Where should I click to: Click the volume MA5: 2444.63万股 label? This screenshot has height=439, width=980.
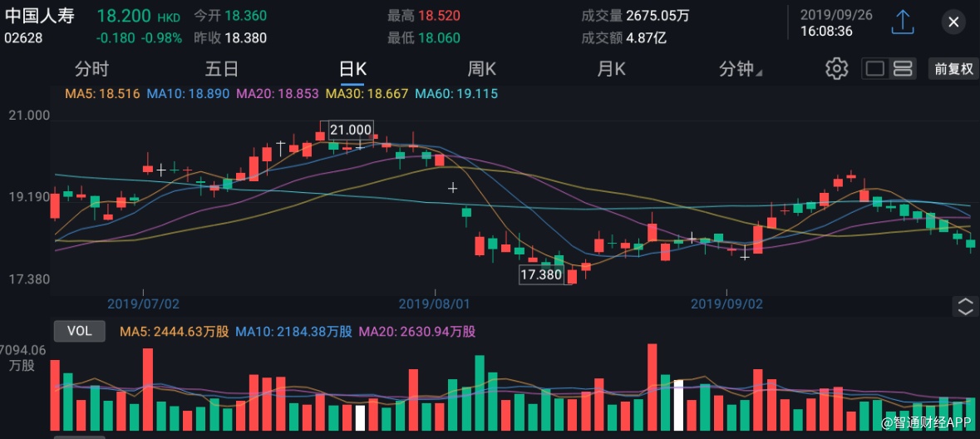tap(175, 332)
